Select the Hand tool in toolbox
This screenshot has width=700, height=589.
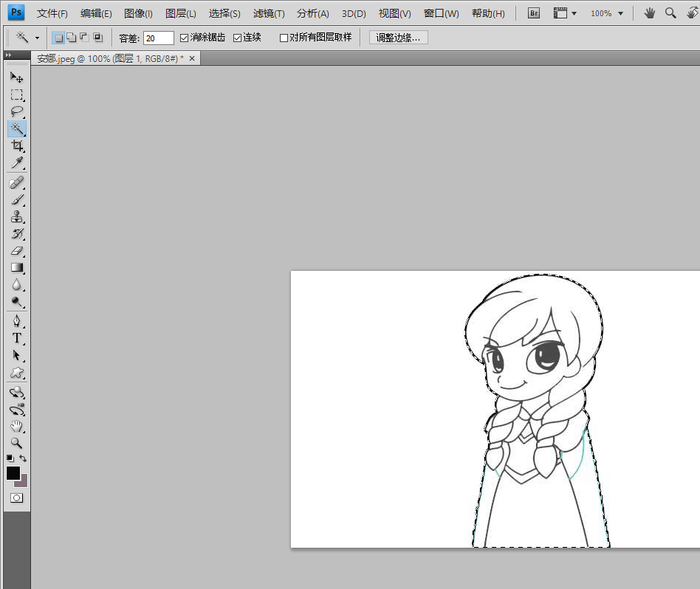point(16,426)
